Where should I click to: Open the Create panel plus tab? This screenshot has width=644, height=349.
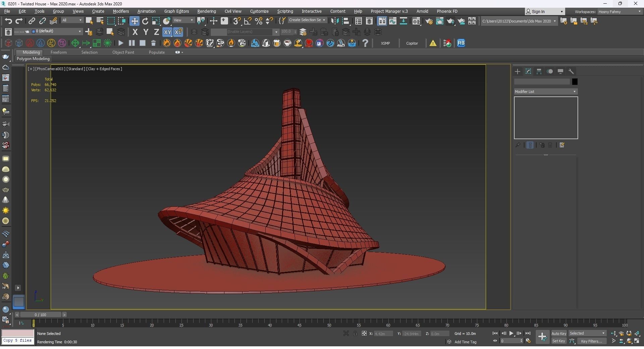(518, 71)
